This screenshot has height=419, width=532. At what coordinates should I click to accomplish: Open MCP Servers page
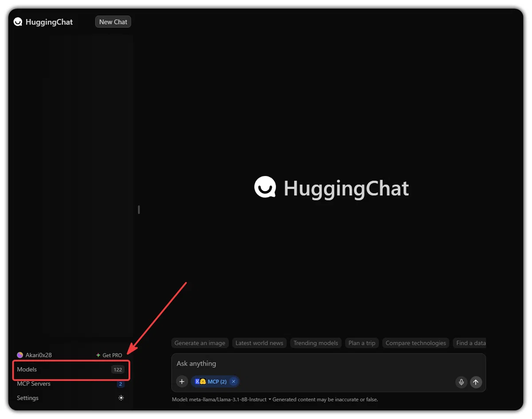click(x=71, y=384)
